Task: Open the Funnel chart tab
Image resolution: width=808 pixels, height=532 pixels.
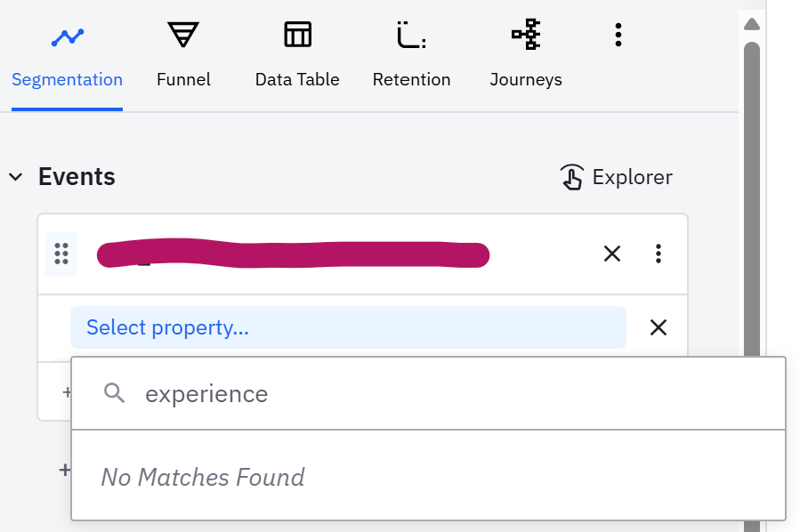Action: 183,55
